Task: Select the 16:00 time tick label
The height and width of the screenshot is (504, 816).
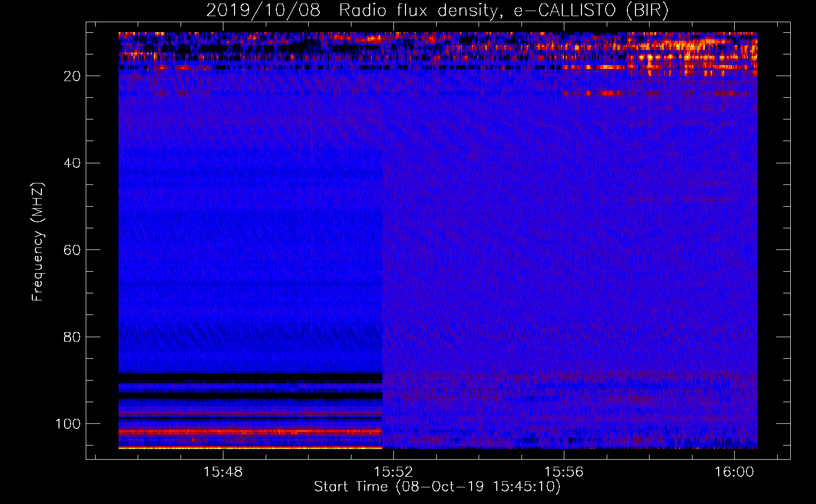Action: pyautogui.click(x=734, y=472)
